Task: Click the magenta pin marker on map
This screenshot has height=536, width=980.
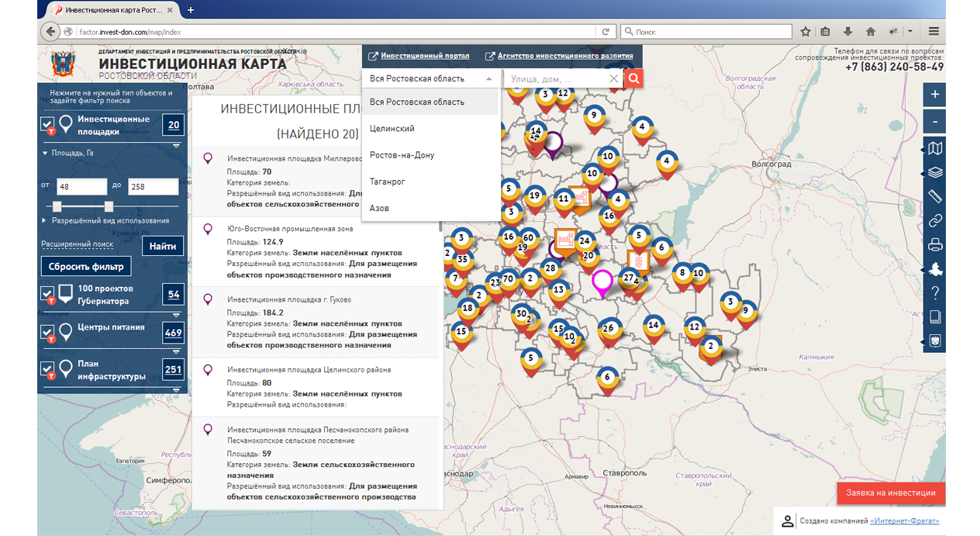Action: pyautogui.click(x=602, y=283)
